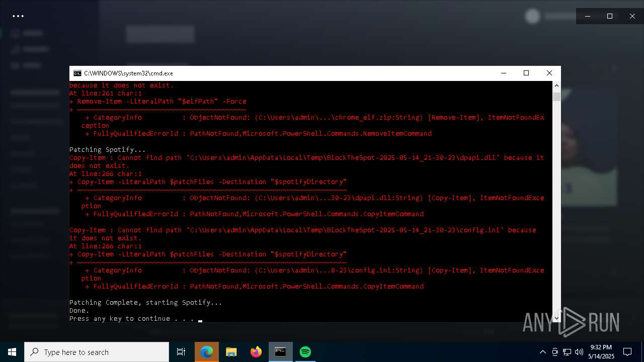
Task: Maximize the cmd.exe window
Action: (x=526, y=73)
